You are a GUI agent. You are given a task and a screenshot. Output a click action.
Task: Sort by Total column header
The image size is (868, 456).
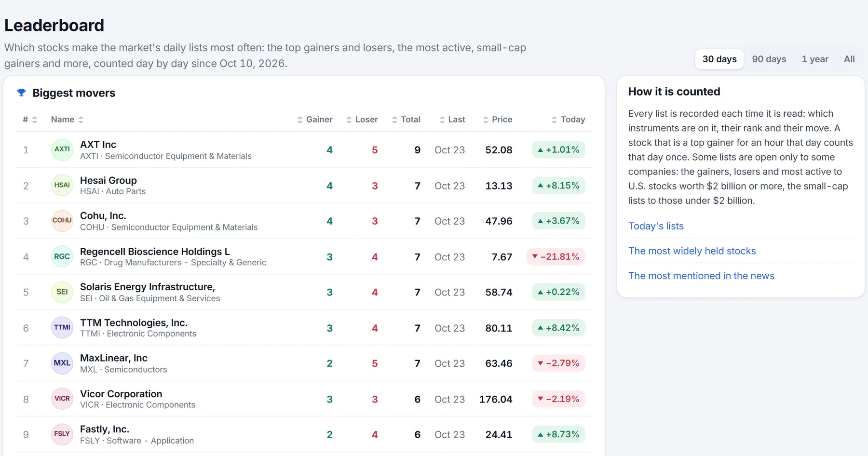[406, 120]
